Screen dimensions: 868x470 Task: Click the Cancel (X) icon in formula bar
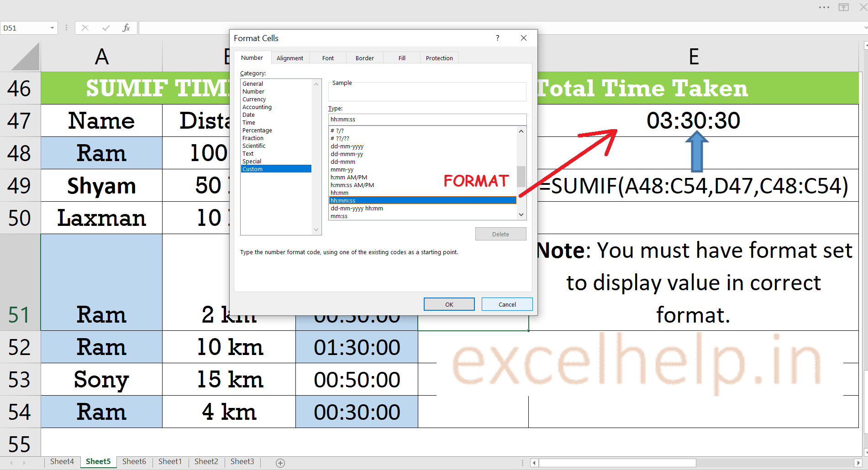(x=85, y=28)
